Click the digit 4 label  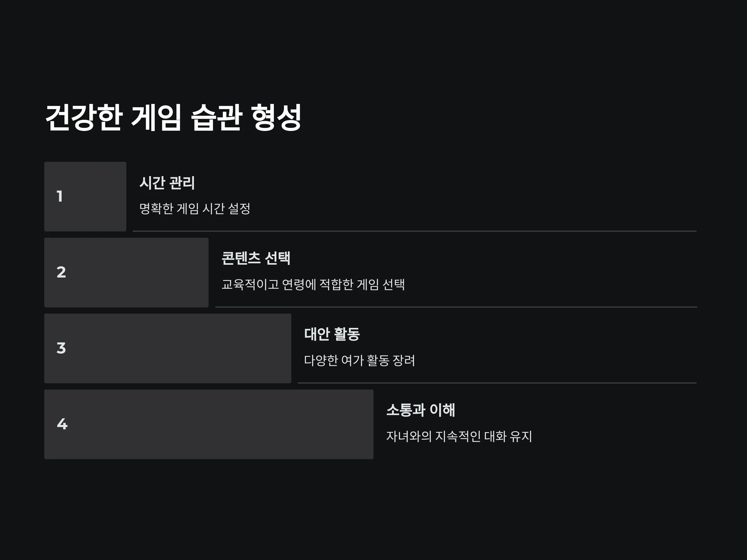pos(62,424)
